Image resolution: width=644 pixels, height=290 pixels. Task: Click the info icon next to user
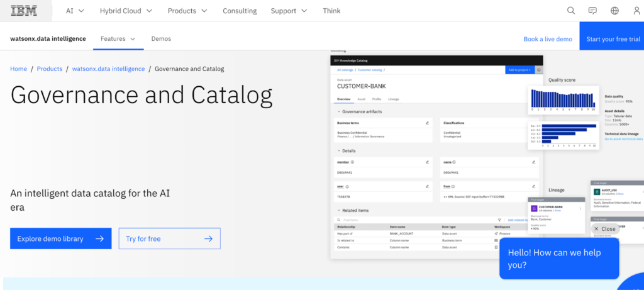(347, 186)
